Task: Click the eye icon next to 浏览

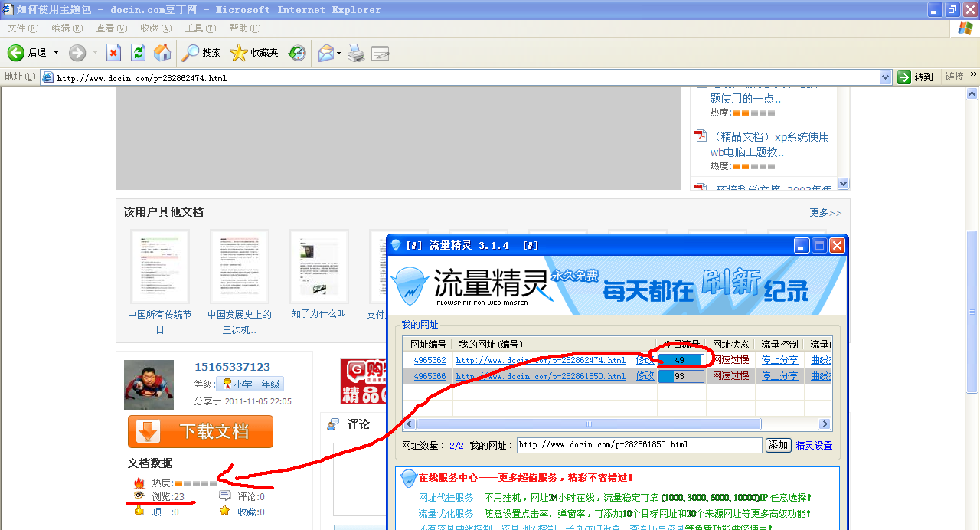Action: click(139, 496)
